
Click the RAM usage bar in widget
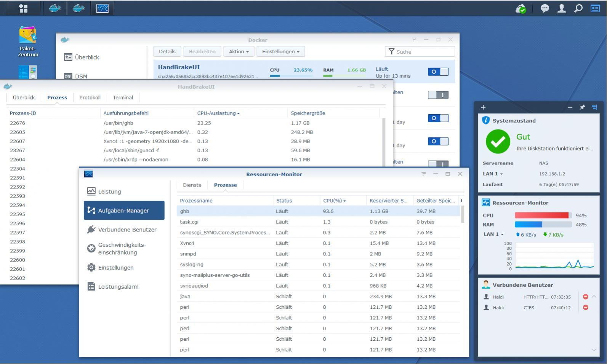pyautogui.click(x=543, y=224)
